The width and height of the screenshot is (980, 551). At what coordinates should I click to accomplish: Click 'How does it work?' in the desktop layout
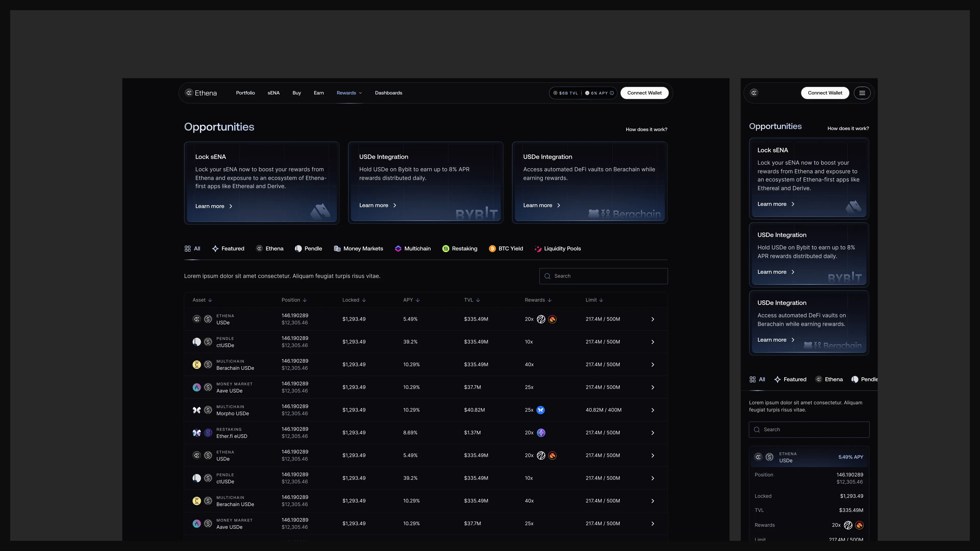click(646, 130)
